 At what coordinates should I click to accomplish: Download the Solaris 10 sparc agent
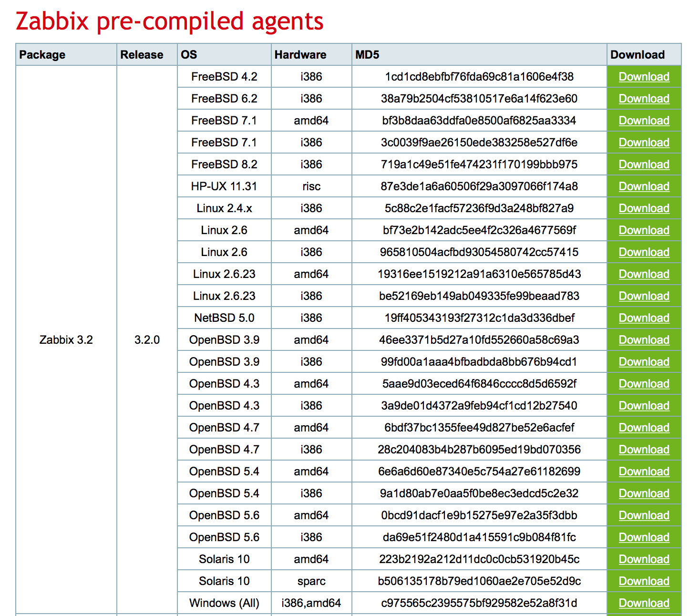click(x=644, y=581)
